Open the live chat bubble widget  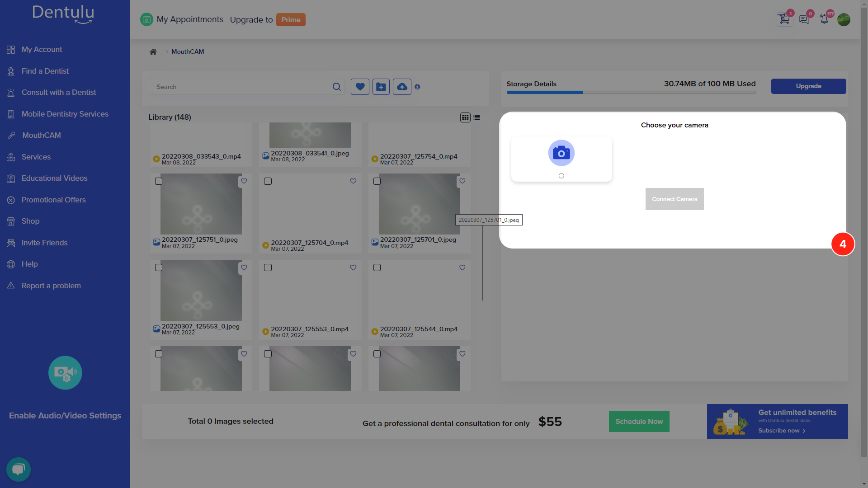19,469
